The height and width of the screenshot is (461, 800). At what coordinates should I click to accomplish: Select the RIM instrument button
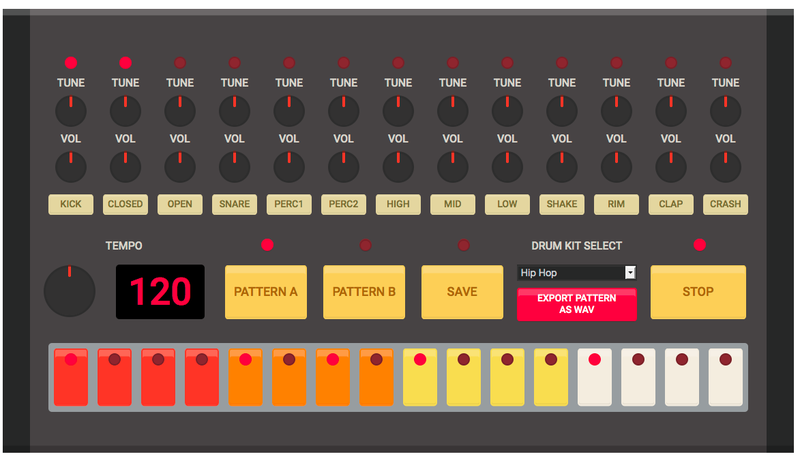pyautogui.click(x=616, y=204)
